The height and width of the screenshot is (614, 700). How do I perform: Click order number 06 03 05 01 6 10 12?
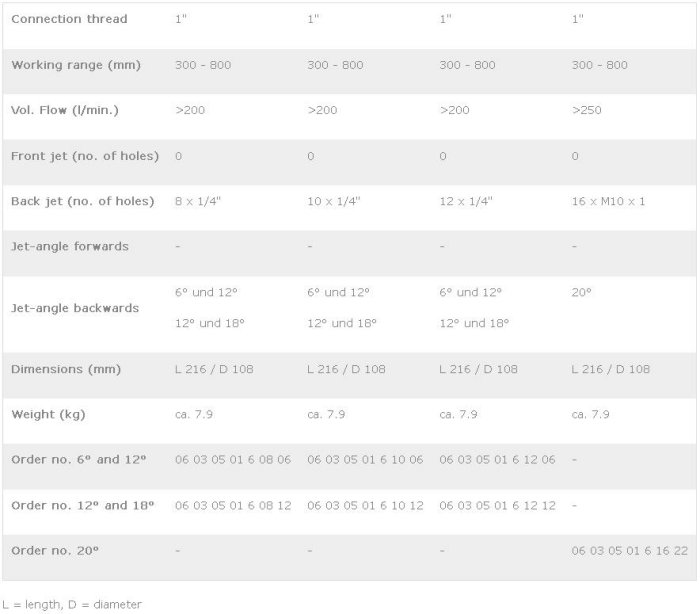click(365, 505)
